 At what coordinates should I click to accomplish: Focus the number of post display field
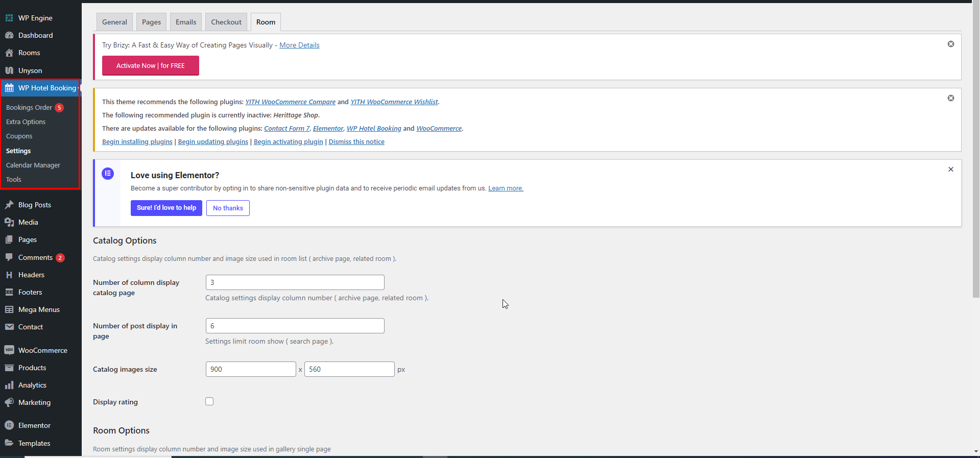point(295,326)
